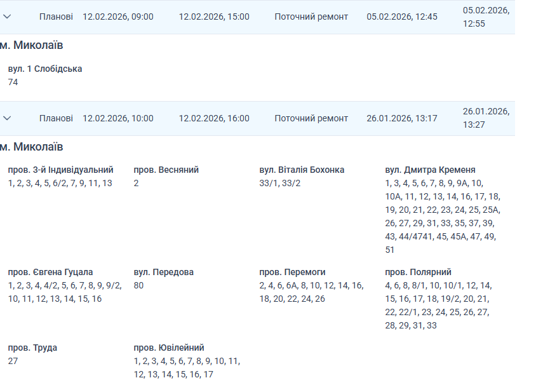543x392 pixels.
Task: Click пров. Полярний street heading
Action: click(418, 272)
